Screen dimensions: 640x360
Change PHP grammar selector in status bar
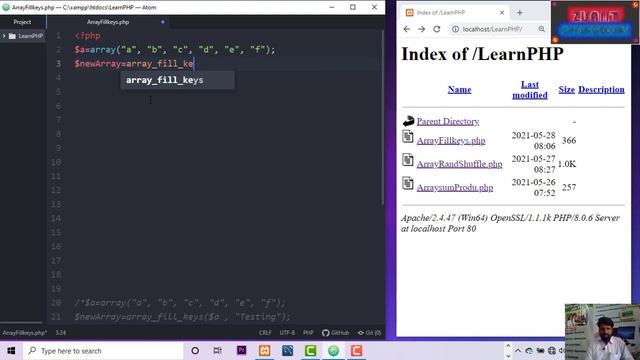click(308, 333)
